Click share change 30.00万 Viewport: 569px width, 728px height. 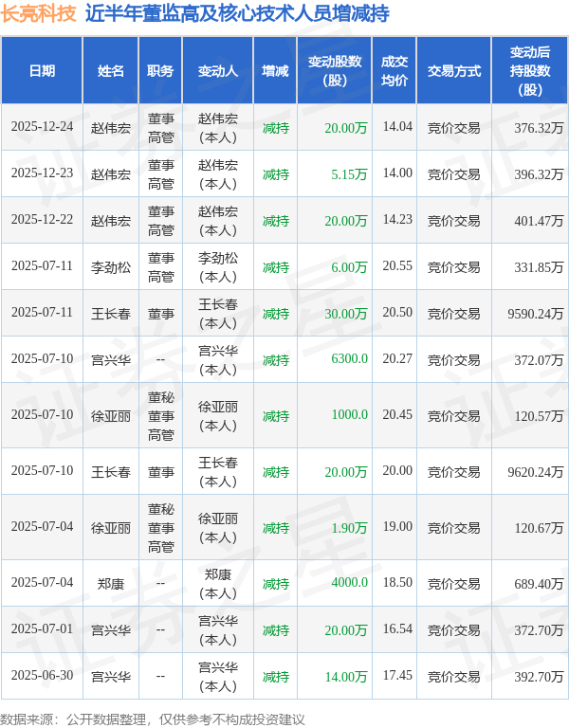point(346,314)
